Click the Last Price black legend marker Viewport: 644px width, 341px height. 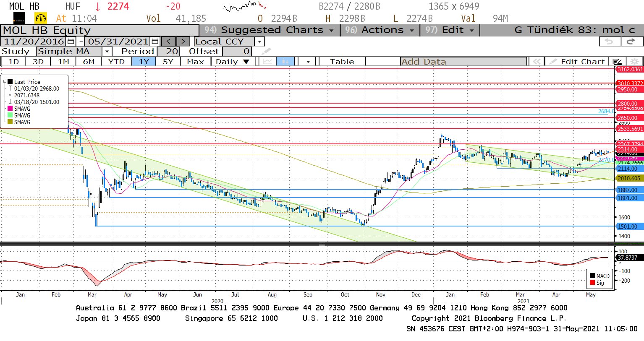[x=10, y=82]
